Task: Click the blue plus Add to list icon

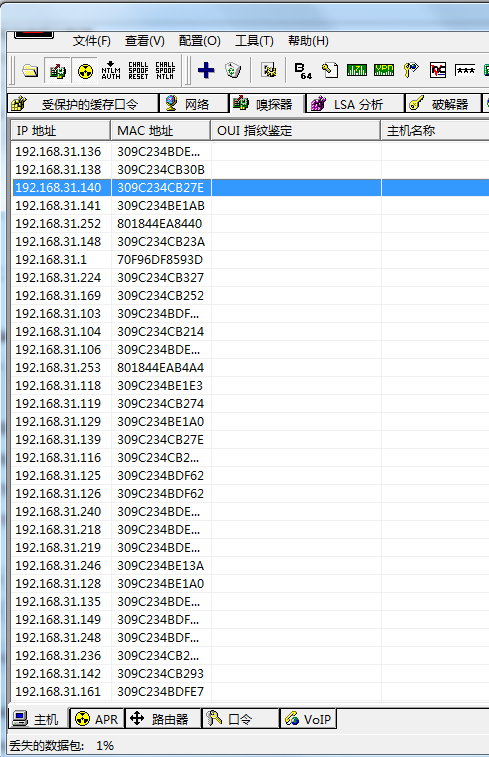Action: pyautogui.click(x=206, y=70)
